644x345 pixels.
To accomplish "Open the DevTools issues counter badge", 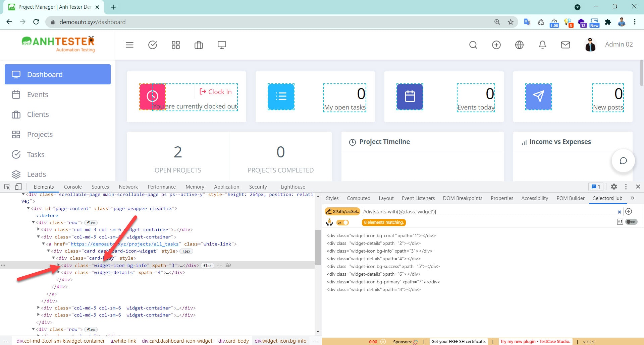I will point(596,187).
